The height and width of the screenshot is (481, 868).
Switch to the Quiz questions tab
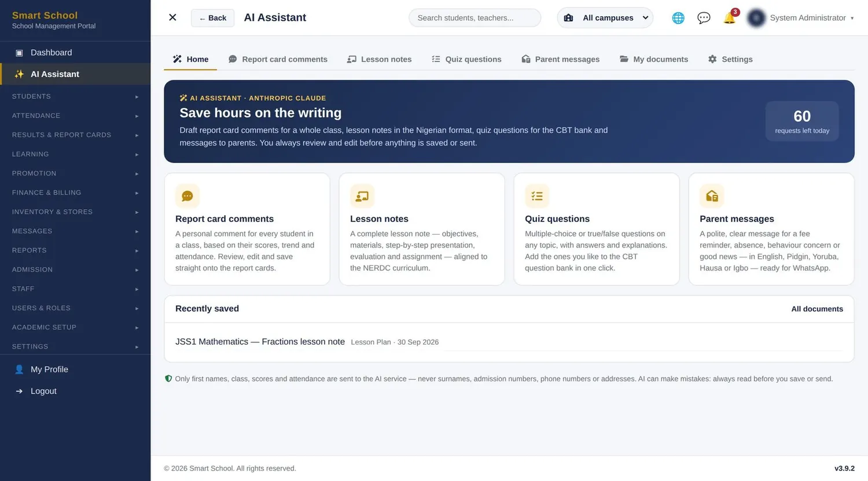coord(466,59)
